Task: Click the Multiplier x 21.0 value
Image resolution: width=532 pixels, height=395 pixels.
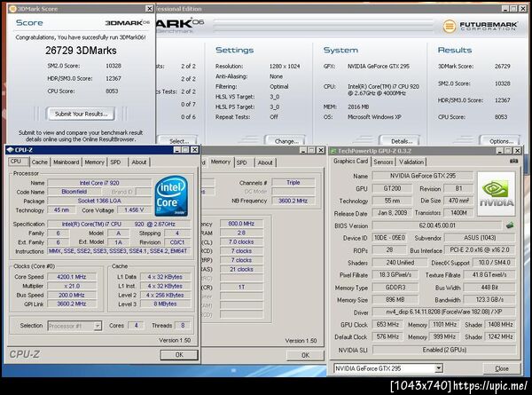Action: click(x=72, y=286)
